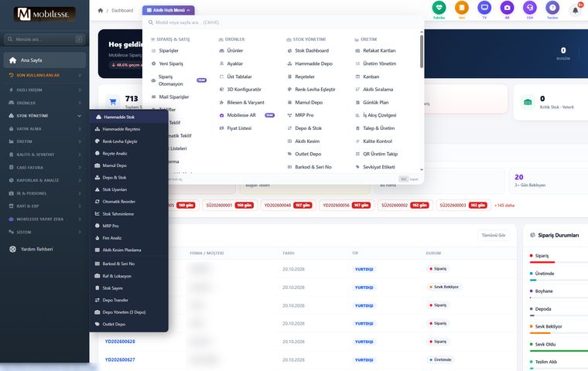The height and width of the screenshot is (371, 588).
Task: Open the green Fabrika health icon
Action: 439,8
